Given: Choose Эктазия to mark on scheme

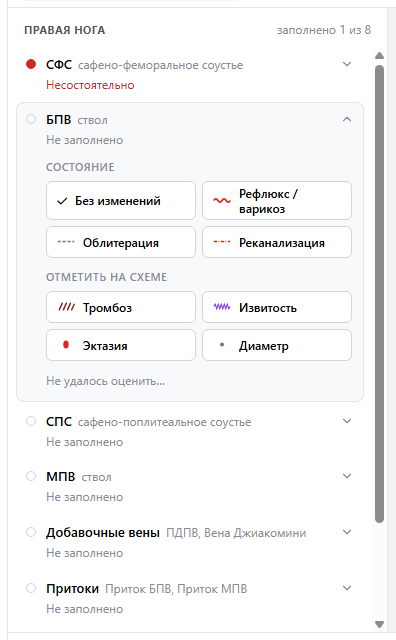Looking at the screenshot, I should (121, 345).
